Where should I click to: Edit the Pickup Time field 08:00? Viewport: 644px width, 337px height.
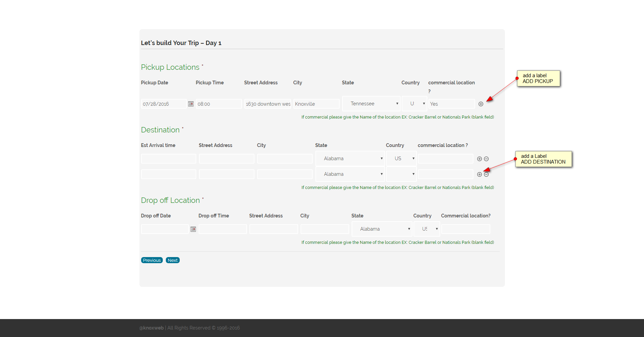tap(219, 104)
